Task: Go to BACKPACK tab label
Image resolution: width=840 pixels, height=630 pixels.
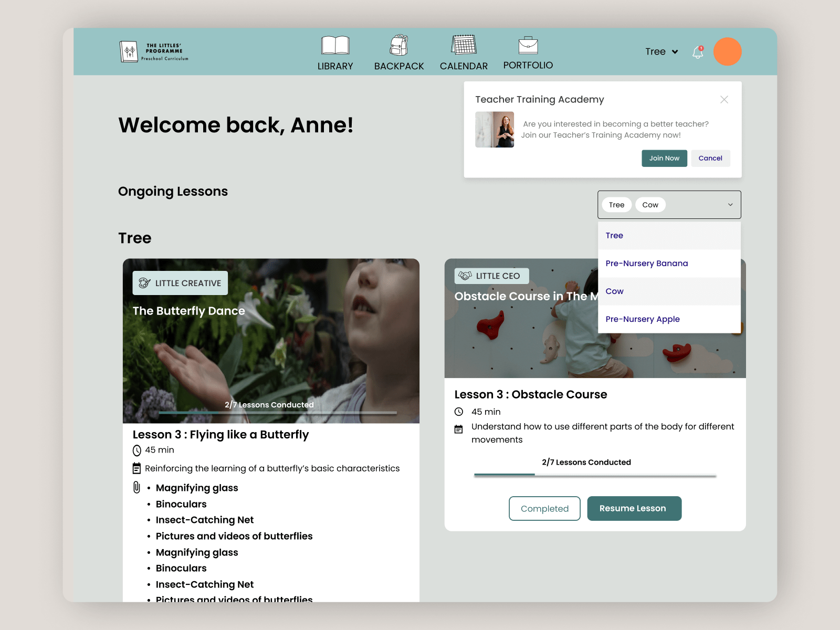Action: [x=399, y=66]
